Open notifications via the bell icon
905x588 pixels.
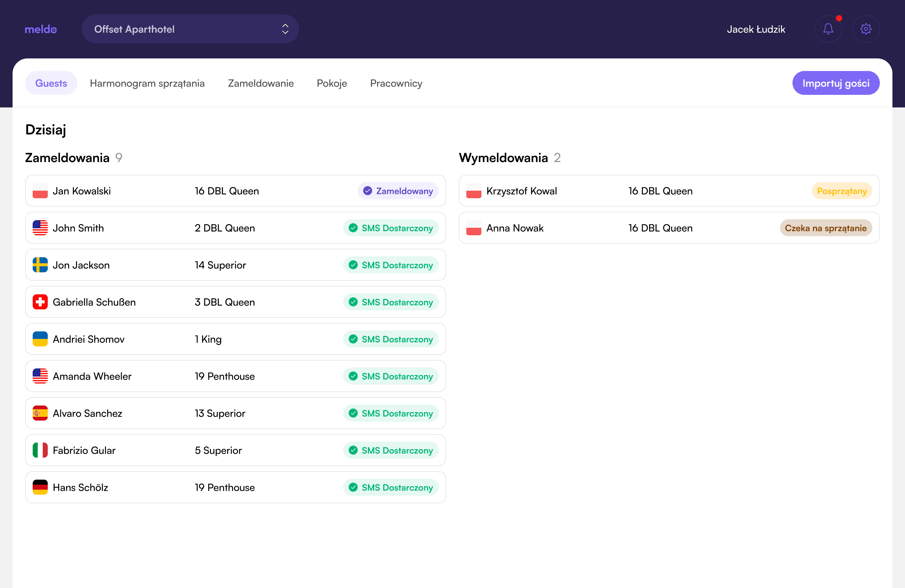coord(829,29)
